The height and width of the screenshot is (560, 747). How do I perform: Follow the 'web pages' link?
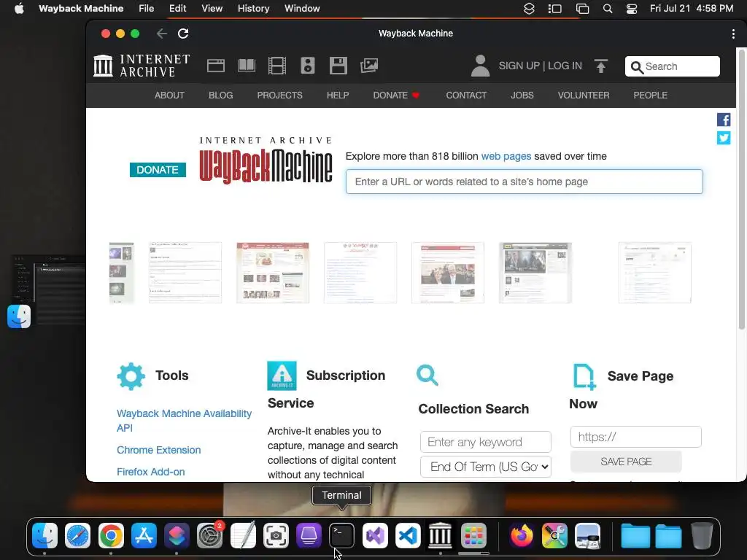pos(506,156)
